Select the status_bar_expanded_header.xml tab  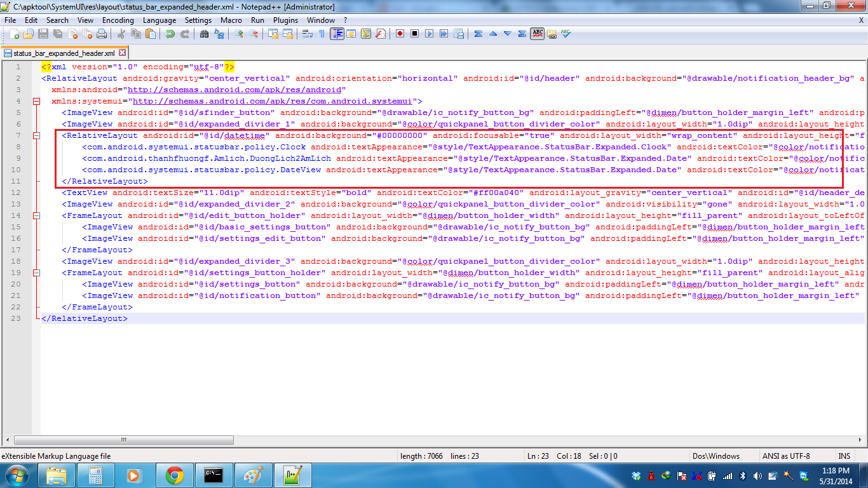(64, 53)
